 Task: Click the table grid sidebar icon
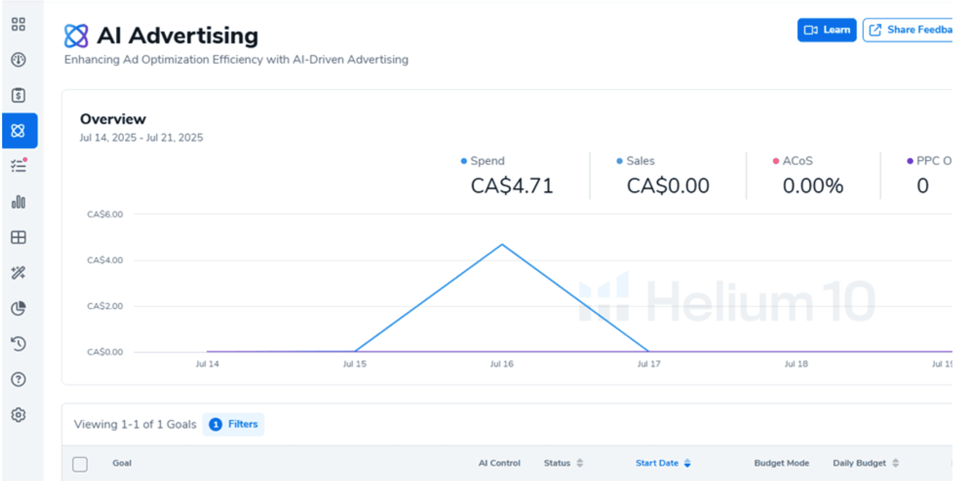tap(19, 237)
